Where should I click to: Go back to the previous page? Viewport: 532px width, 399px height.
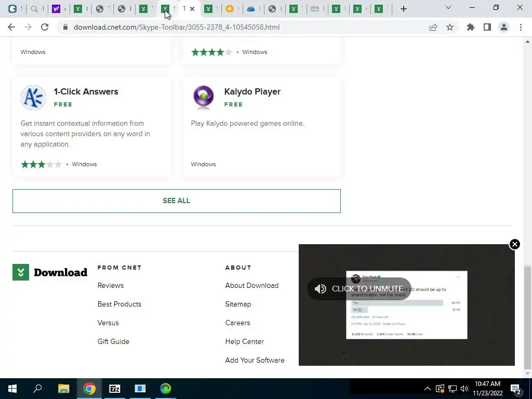[x=11, y=27]
